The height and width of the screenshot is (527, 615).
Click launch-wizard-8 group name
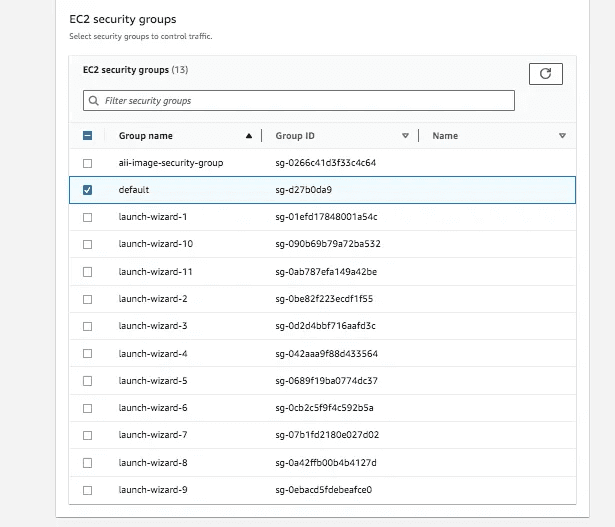(x=153, y=463)
